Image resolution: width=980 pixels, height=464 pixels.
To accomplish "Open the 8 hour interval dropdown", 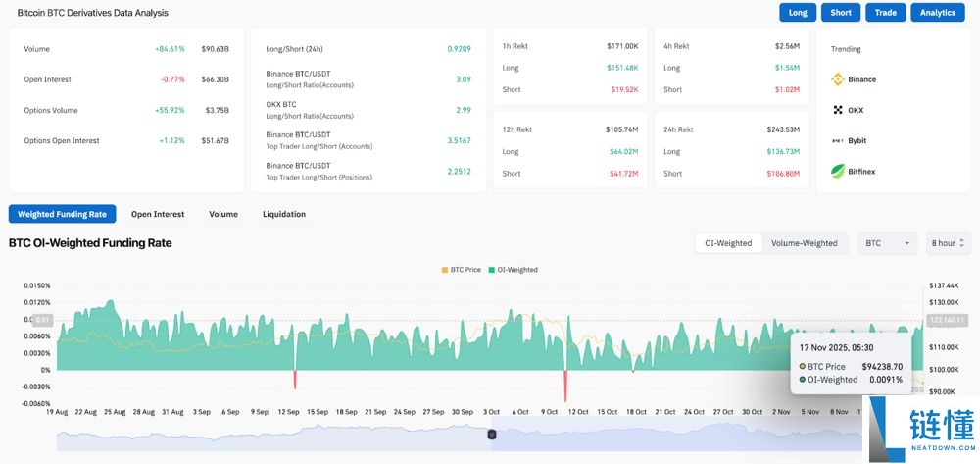I will (x=948, y=243).
